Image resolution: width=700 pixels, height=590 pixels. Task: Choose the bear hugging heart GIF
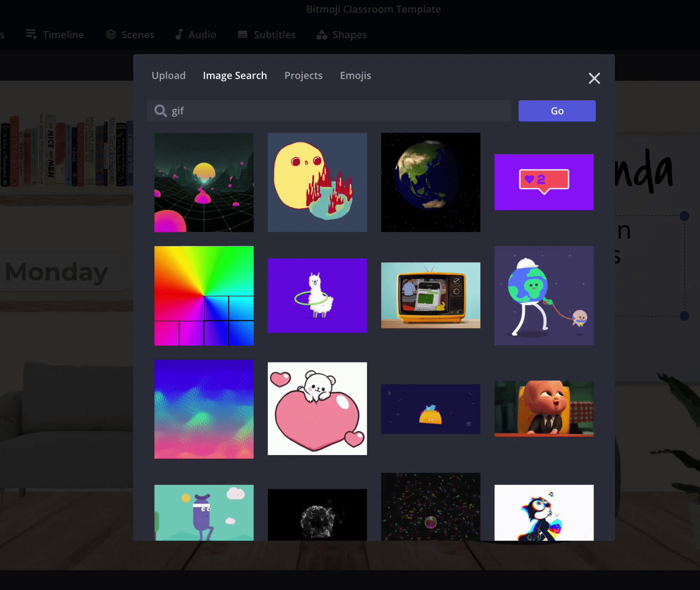(317, 408)
